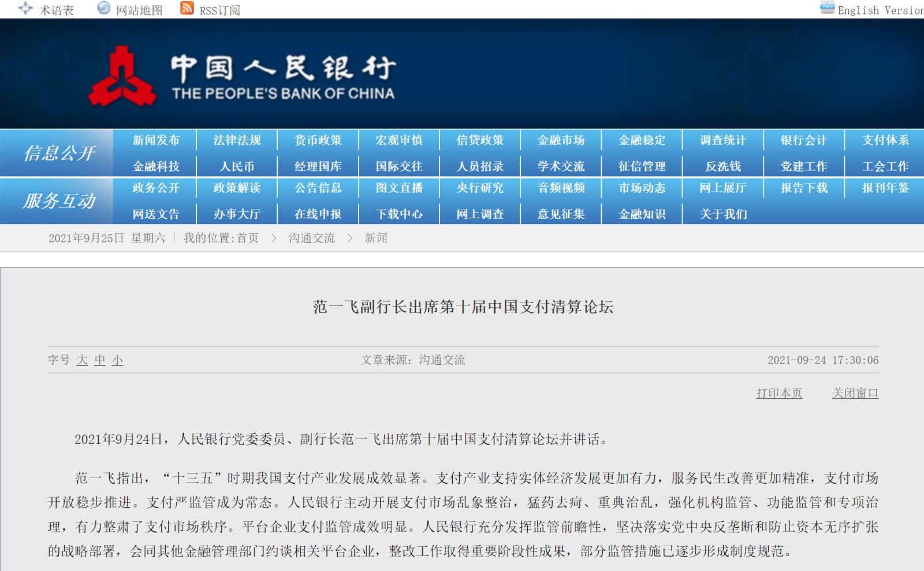Open 音频视频 menu item
The width and height of the screenshot is (924, 571).
pos(561,188)
